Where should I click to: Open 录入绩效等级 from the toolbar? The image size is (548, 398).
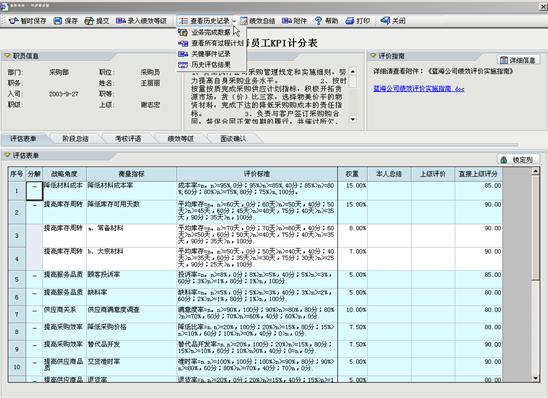click(x=141, y=21)
